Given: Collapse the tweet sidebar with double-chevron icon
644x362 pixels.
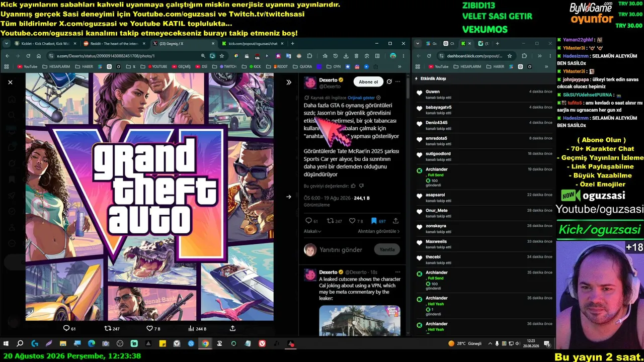Looking at the screenshot, I should [x=289, y=82].
